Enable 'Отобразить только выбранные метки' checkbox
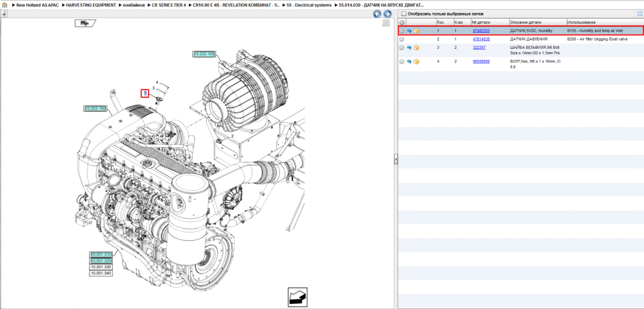 pos(403,14)
